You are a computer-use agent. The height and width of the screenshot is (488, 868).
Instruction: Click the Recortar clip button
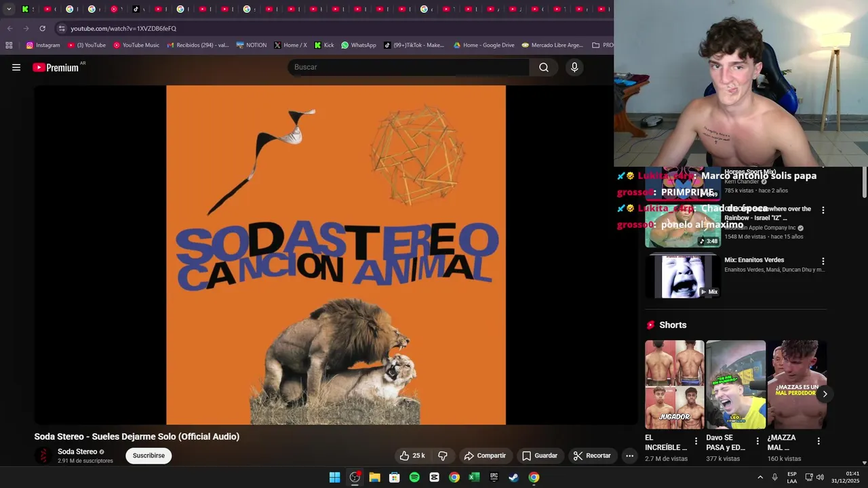[592, 455]
